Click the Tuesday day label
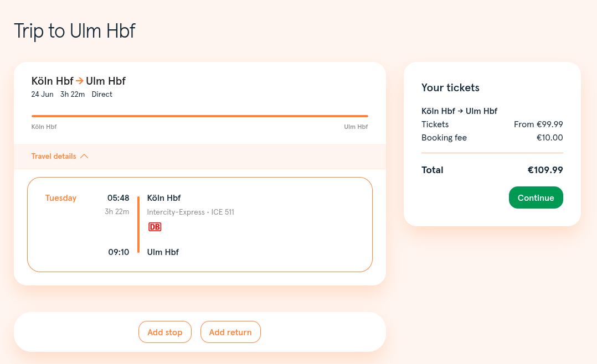Screen dimensions: 597x364 tap(61, 198)
